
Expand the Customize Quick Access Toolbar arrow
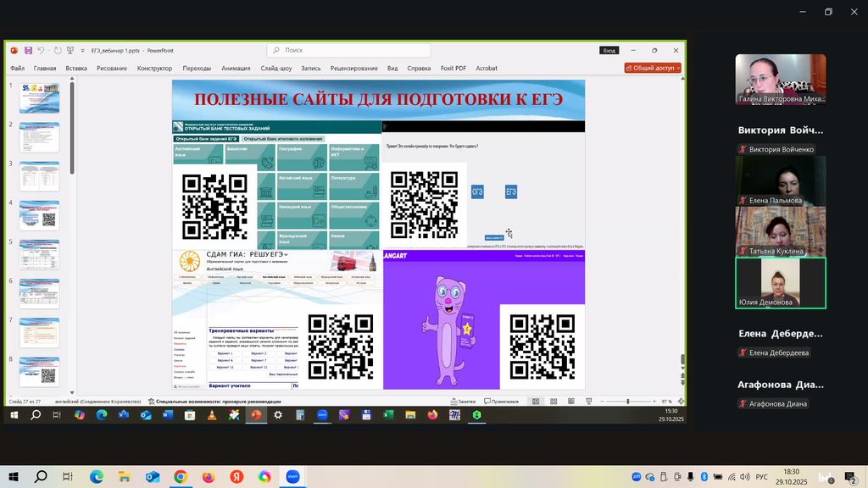point(82,51)
